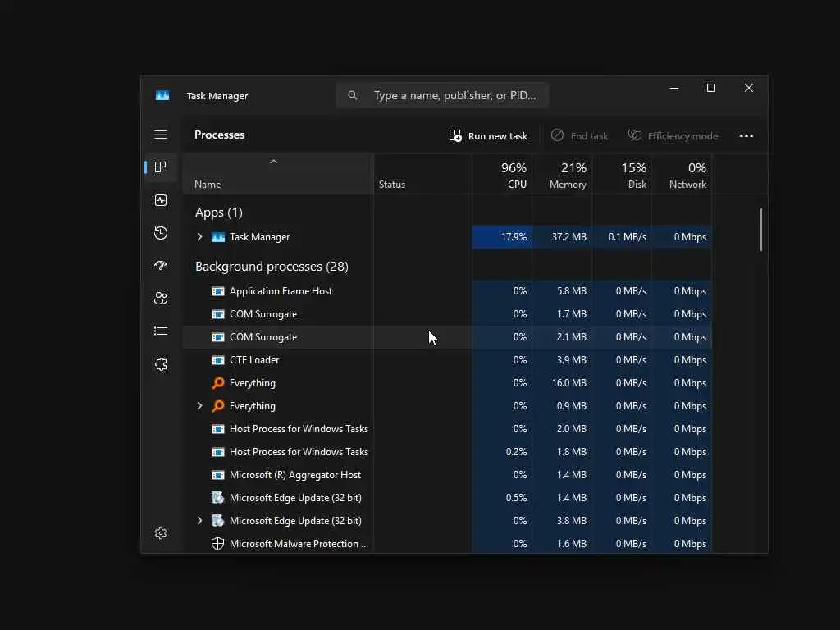Click the 17.9% CPU value for Task Manager

point(502,237)
